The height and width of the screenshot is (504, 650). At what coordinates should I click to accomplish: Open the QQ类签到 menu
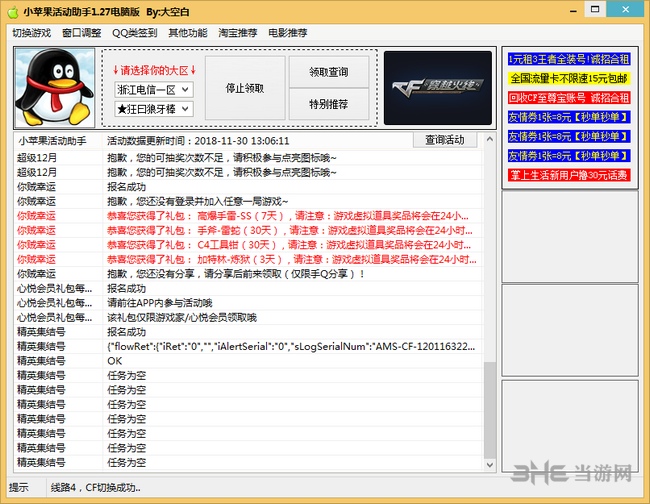[135, 33]
